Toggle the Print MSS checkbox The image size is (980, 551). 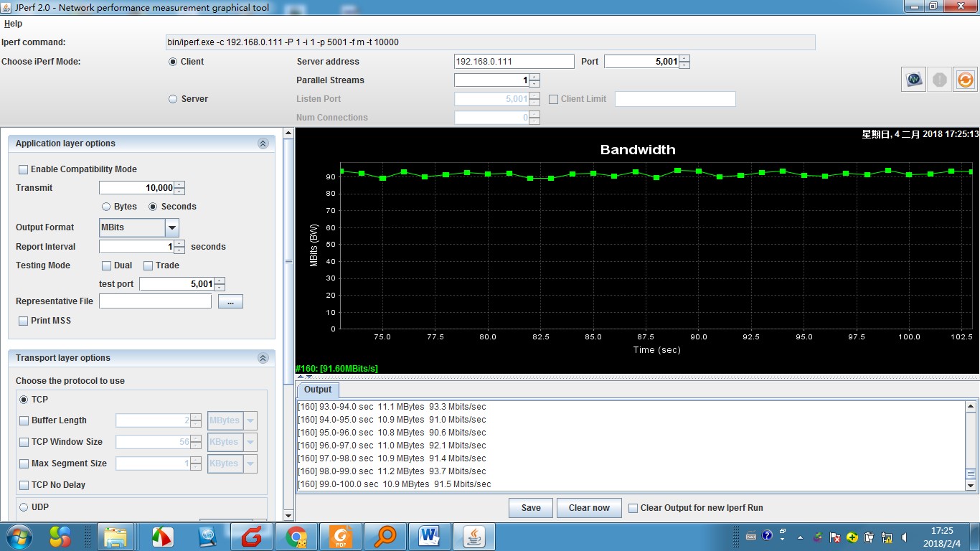click(x=24, y=321)
